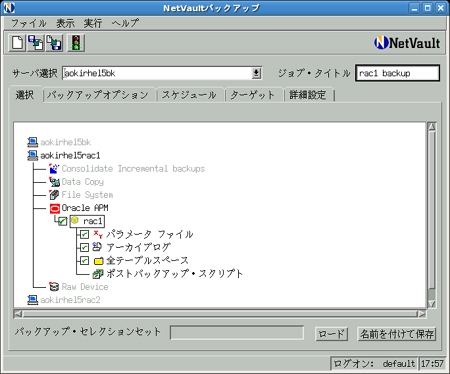Click the red Oracle APM plugin icon
The width and height of the screenshot is (450, 374).
pos(54,208)
